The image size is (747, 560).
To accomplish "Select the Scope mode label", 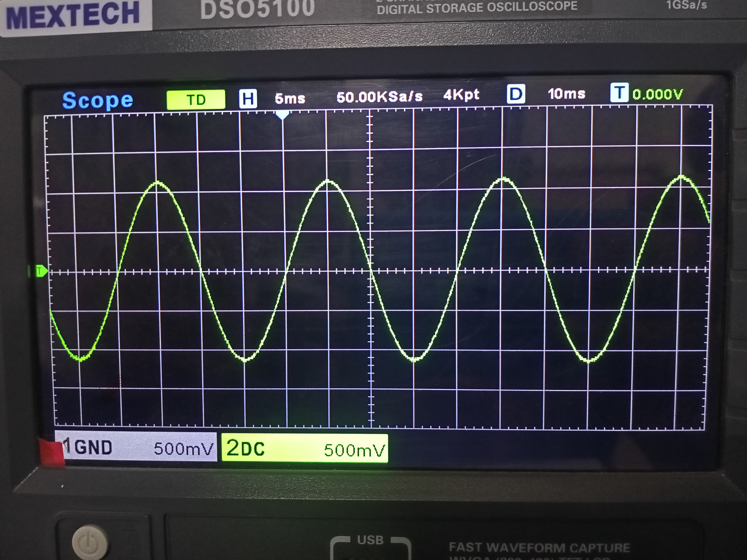I will [x=98, y=100].
